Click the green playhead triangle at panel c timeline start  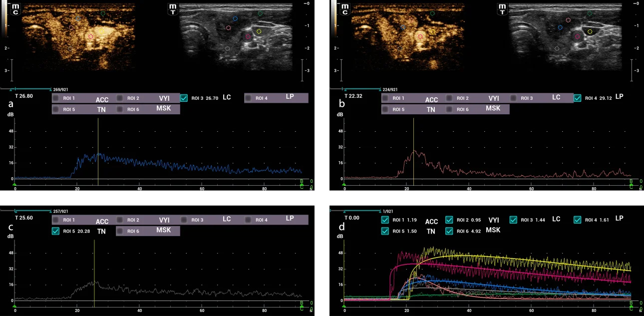coord(14,307)
